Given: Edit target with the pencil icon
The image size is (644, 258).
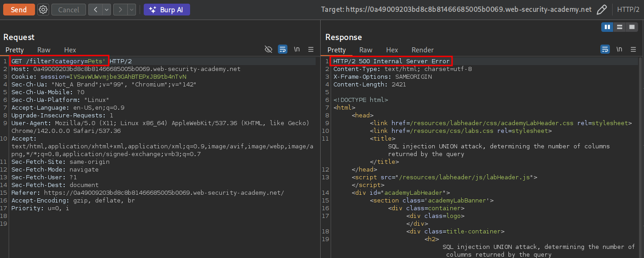Looking at the screenshot, I should (602, 10).
